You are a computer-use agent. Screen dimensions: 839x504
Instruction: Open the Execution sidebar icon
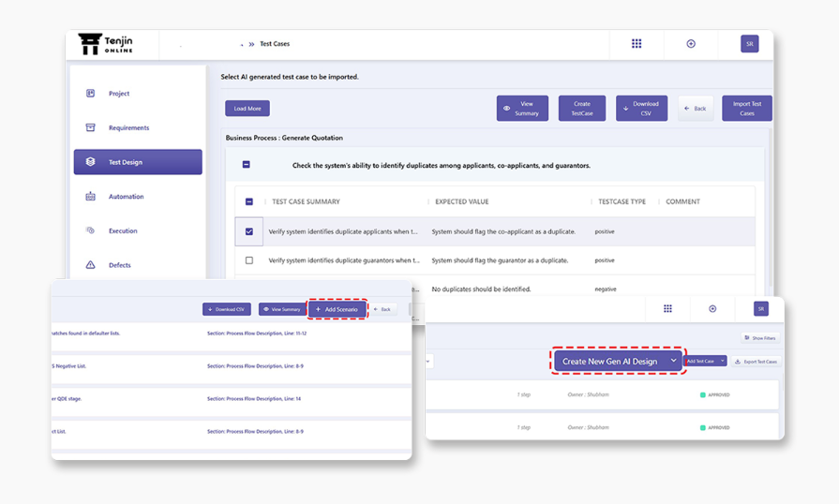pos(91,230)
